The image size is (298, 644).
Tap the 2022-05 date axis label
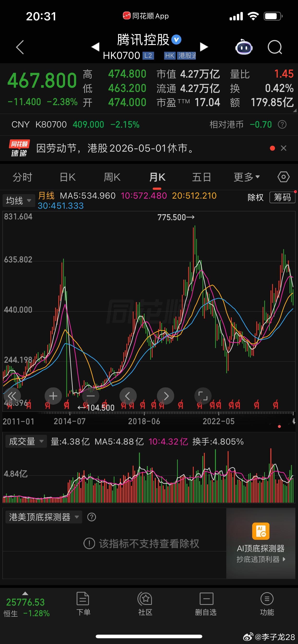[x=219, y=421]
